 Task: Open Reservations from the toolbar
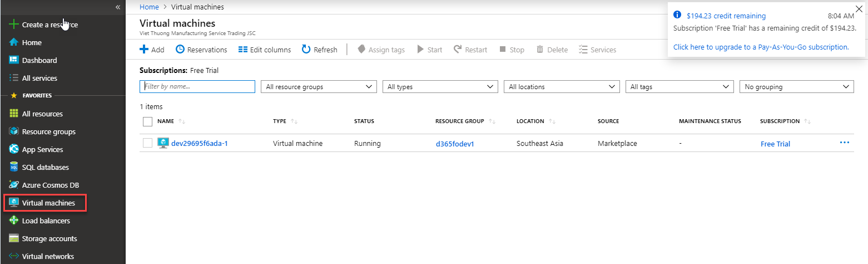pos(201,50)
